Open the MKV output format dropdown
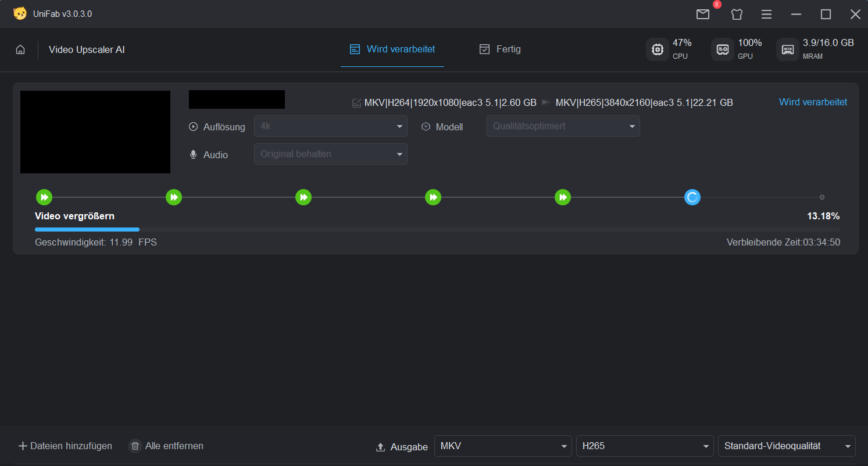 (x=503, y=446)
